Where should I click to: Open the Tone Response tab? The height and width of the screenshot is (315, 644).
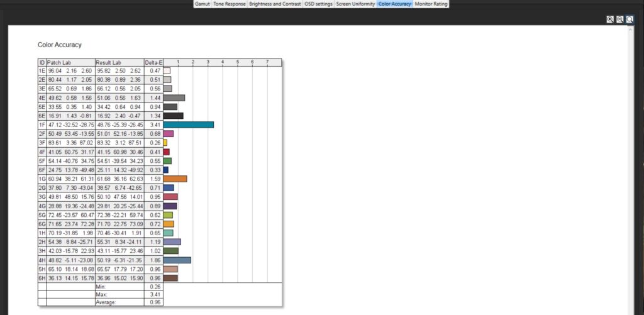coord(229,4)
